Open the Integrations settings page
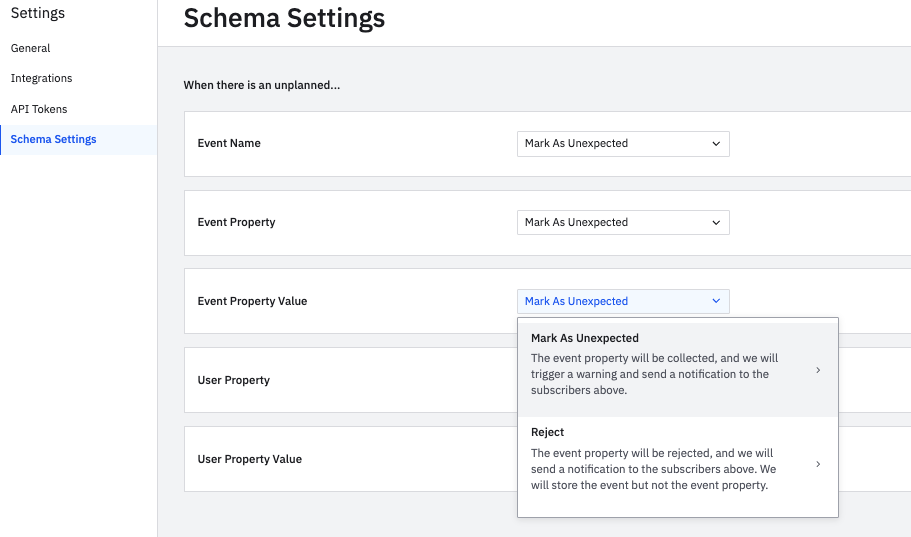 click(x=41, y=78)
